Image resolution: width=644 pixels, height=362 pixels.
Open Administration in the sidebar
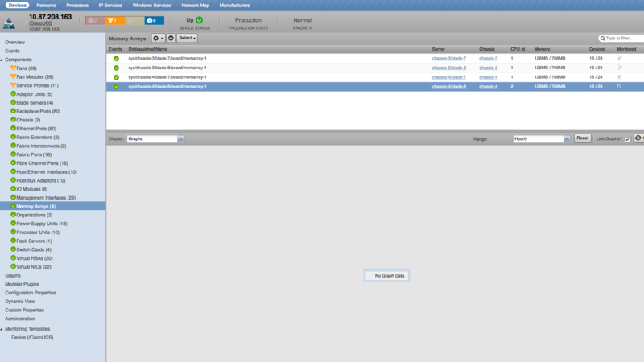(19, 319)
